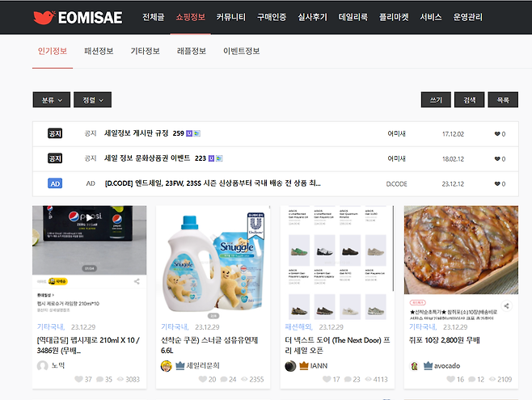
Task: Click the EOMISAE red bird logo
Action: [x=44, y=17]
